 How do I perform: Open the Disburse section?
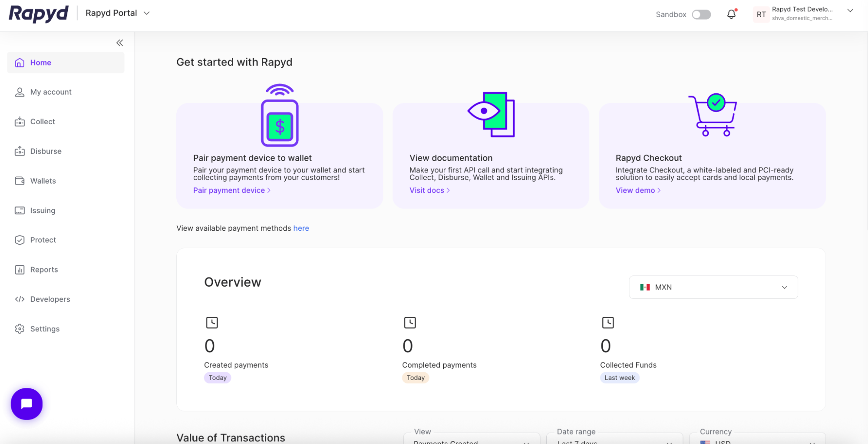point(46,151)
